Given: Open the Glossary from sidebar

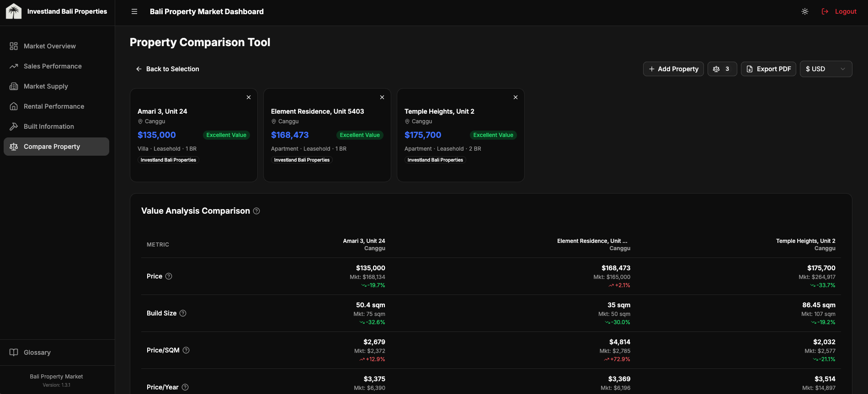Looking at the screenshot, I should (37, 352).
